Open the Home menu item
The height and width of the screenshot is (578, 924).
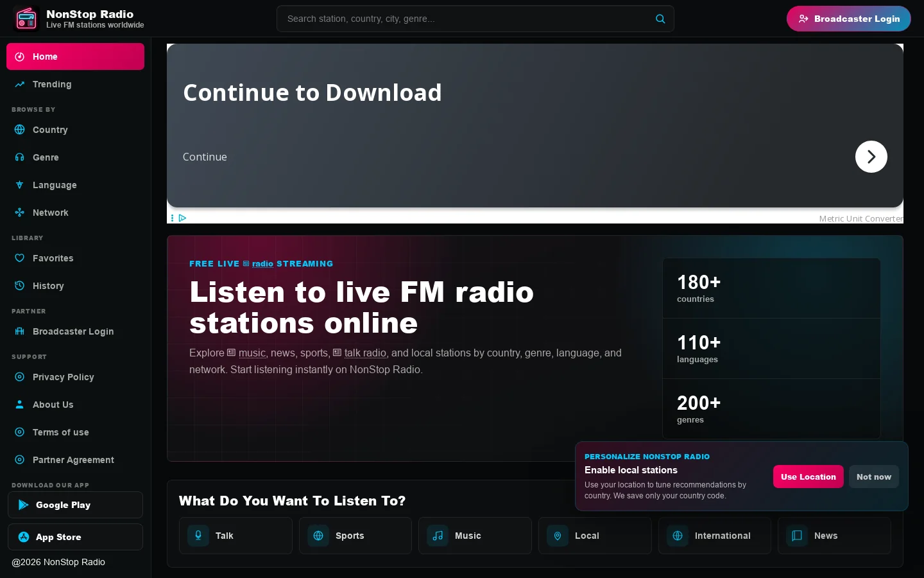click(x=75, y=57)
